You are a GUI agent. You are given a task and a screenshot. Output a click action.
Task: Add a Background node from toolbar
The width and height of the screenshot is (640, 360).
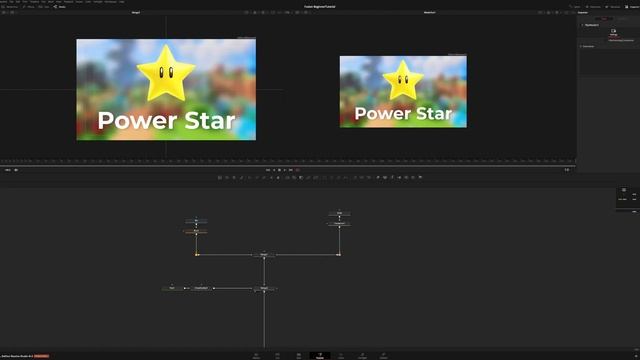[x=220, y=178]
